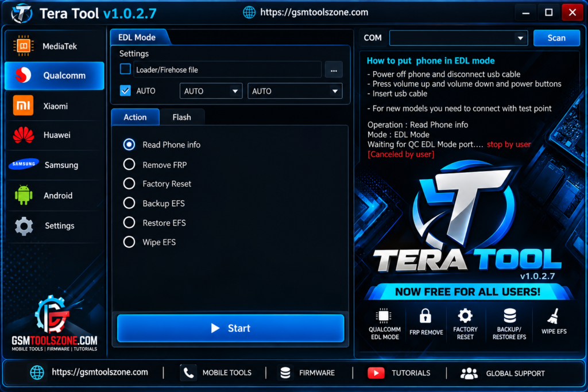Screen dimensions: 588x392
Task: Click the Firmware database icon in footer
Action: coord(285,372)
